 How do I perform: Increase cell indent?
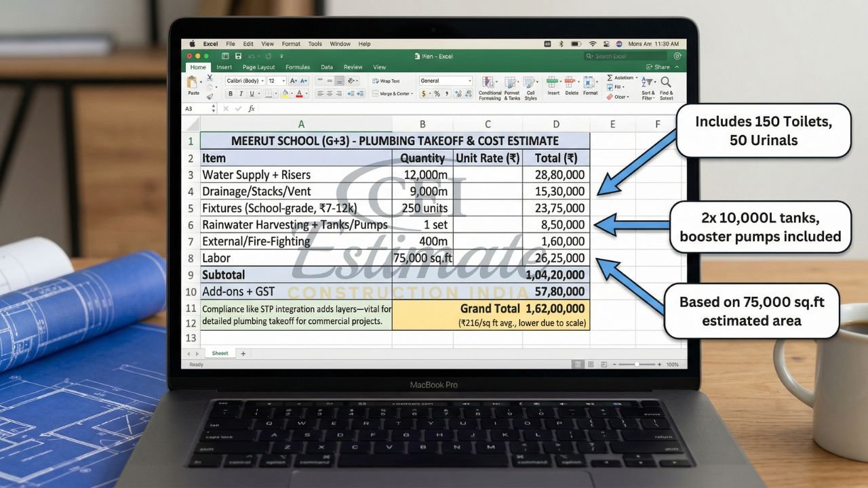[360, 94]
